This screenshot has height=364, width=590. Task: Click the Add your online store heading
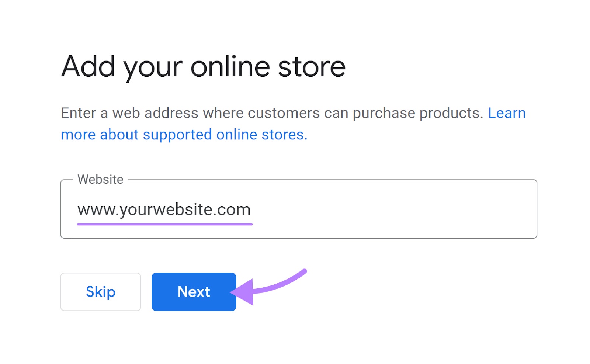tap(203, 66)
